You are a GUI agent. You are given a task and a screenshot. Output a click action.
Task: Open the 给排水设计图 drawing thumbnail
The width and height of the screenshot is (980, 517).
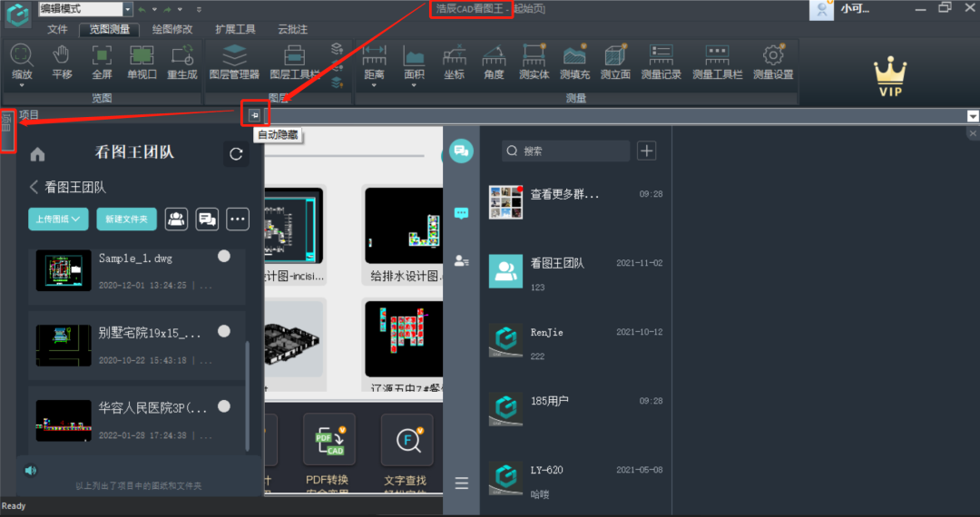(403, 226)
